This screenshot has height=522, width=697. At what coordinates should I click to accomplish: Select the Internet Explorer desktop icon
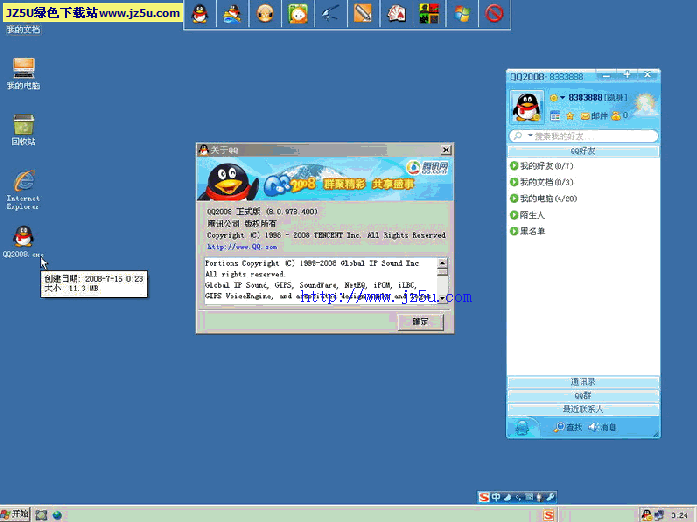click(23, 189)
